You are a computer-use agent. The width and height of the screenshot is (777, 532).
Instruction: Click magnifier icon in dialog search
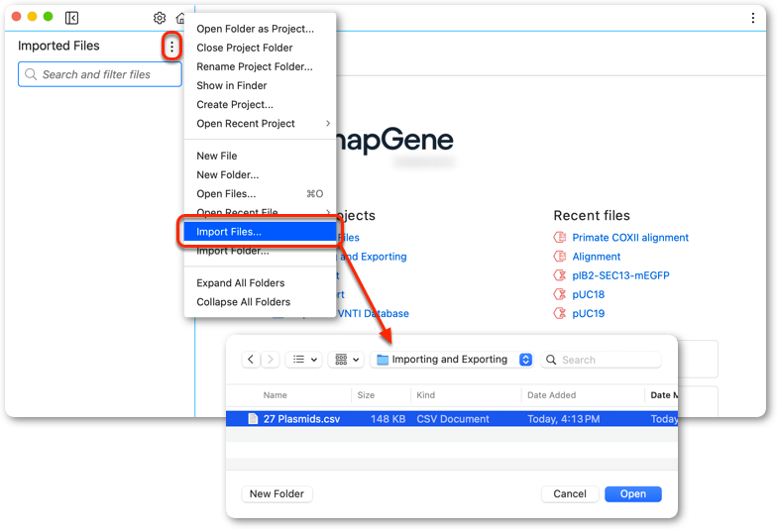pos(551,360)
